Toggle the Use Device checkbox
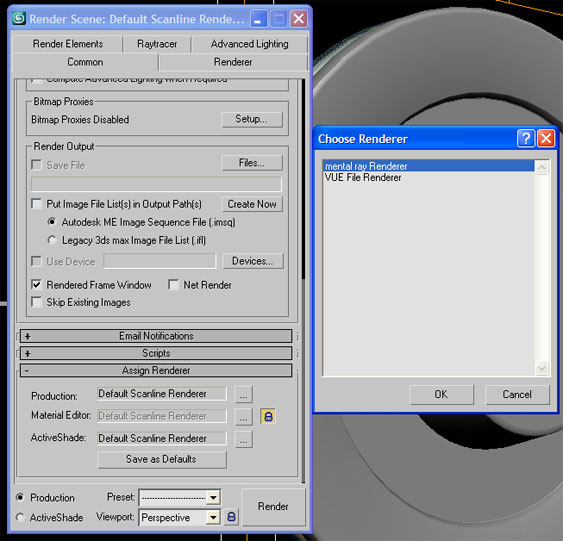This screenshot has width=563, height=541. coord(36,261)
